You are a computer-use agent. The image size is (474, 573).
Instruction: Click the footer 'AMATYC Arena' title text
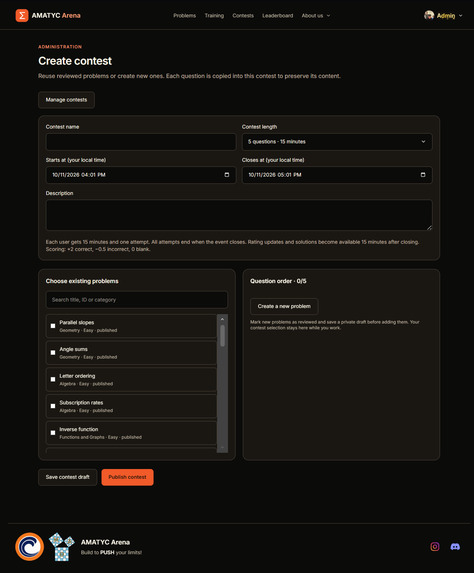(105, 542)
